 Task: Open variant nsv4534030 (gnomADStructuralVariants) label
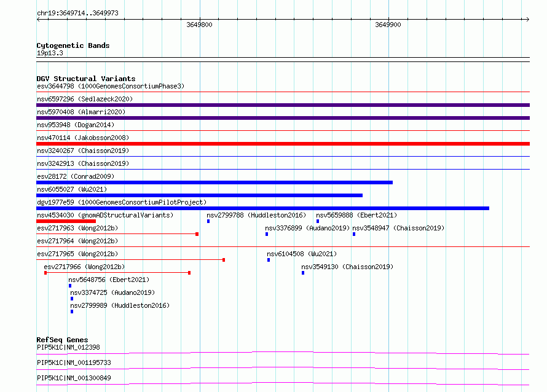click(x=105, y=215)
